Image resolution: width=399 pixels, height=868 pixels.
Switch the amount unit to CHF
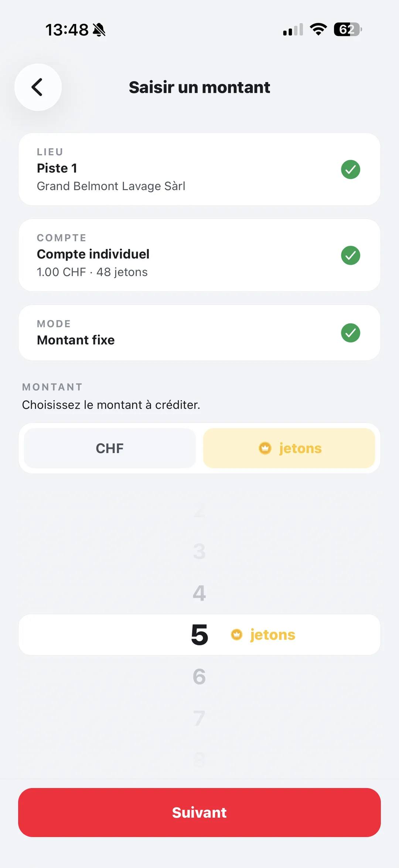pos(110,448)
